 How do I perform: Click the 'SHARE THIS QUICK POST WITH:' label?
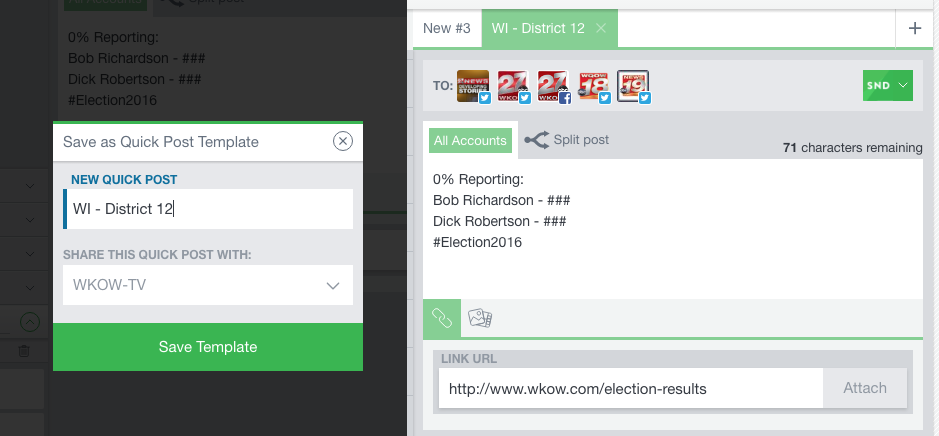point(157,255)
